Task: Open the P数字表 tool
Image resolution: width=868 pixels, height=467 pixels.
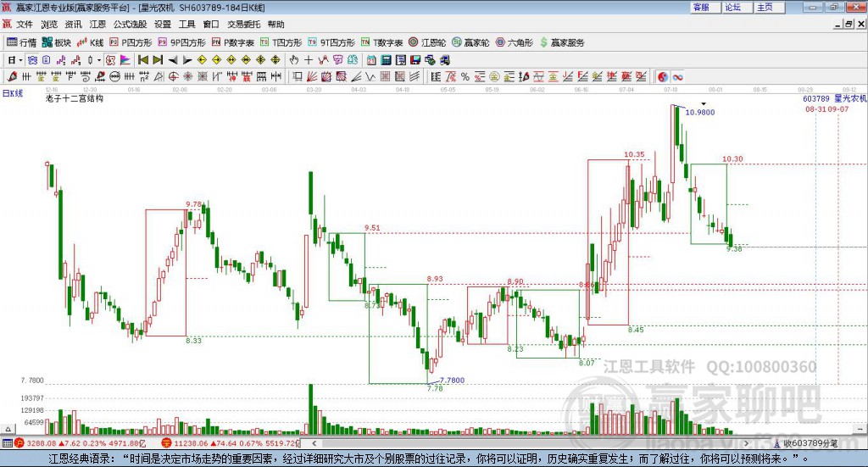Action: [x=233, y=42]
